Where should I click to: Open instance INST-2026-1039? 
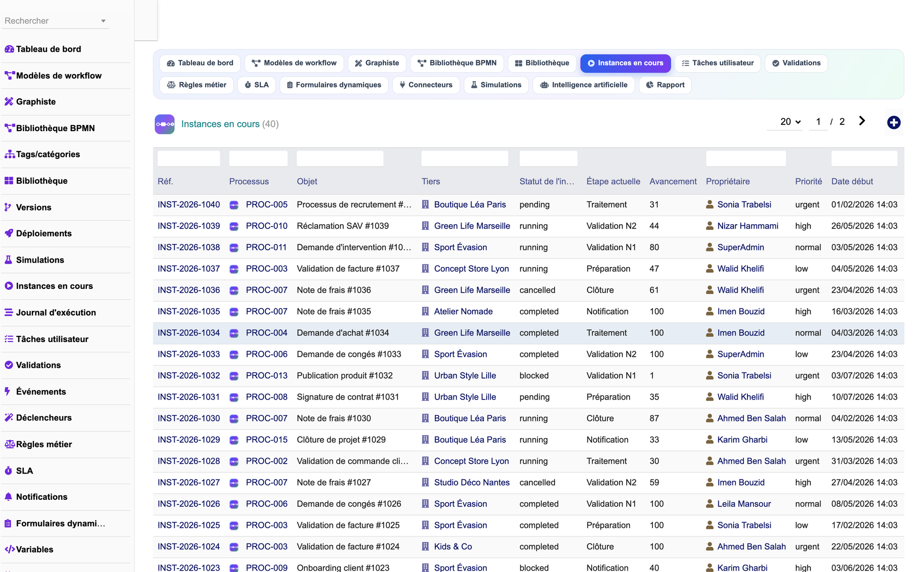point(189,226)
